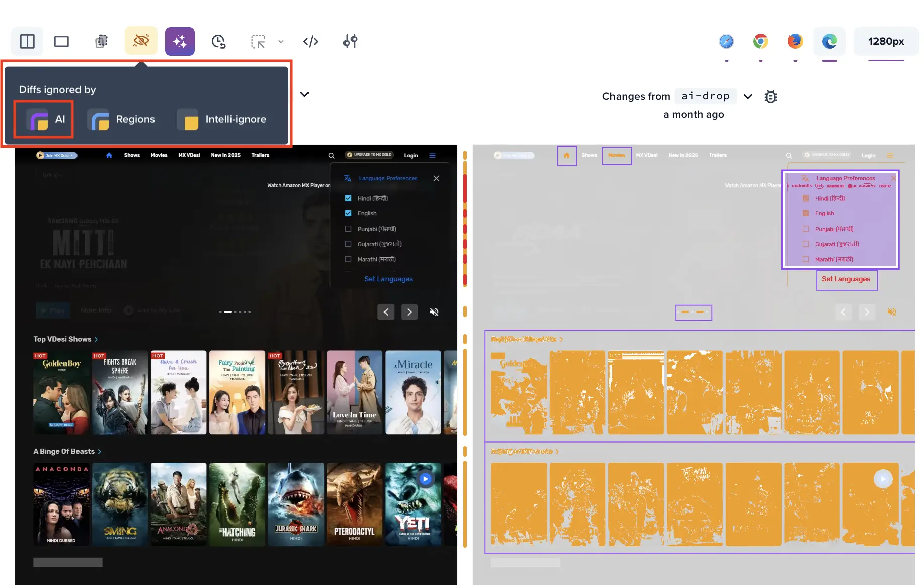Image resolution: width=924 pixels, height=585 pixels.
Task: Expand Top VDesi Shows section arrow
Action: coord(96,339)
